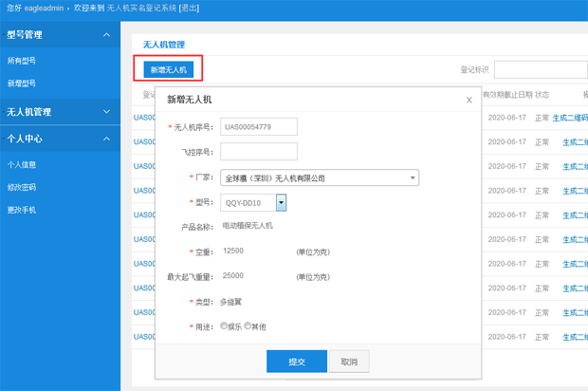Open 修改密码 in the sidebar
This screenshot has width=588, height=391.
22,187
